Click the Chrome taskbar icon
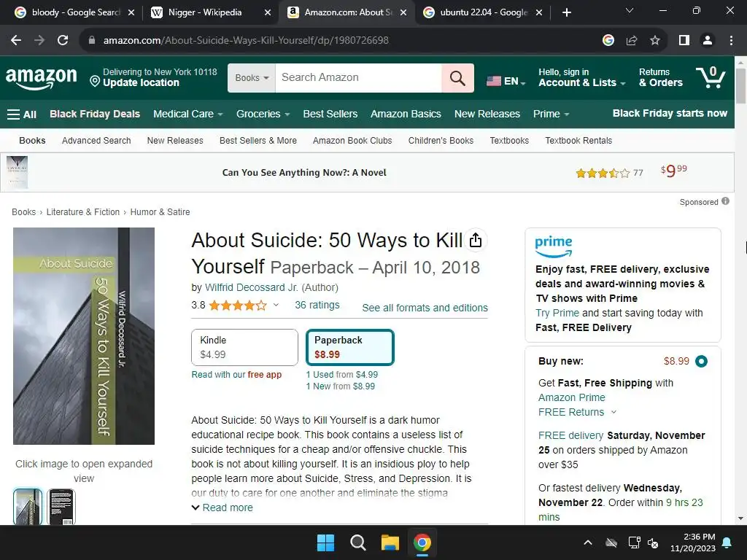The height and width of the screenshot is (560, 747). point(422,542)
